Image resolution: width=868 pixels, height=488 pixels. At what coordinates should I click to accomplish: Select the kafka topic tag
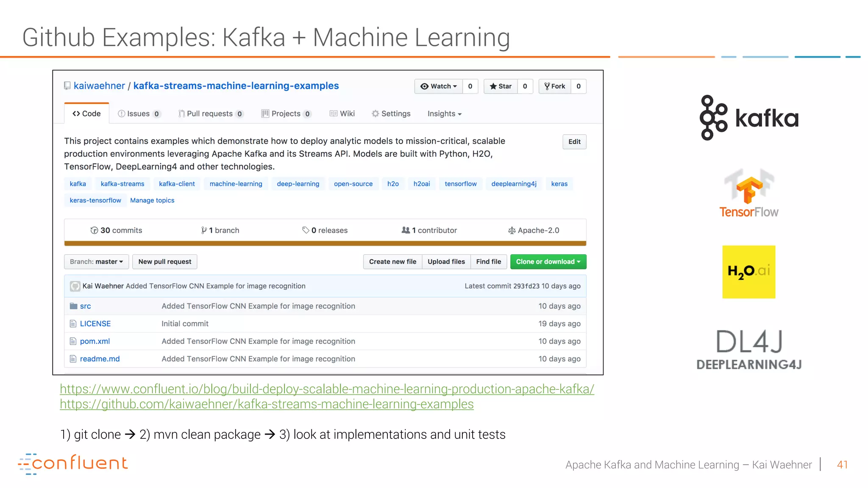pyautogui.click(x=78, y=184)
